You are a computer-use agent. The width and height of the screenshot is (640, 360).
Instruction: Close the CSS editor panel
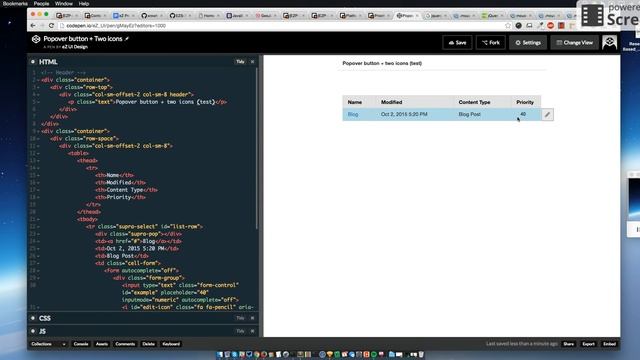252,318
